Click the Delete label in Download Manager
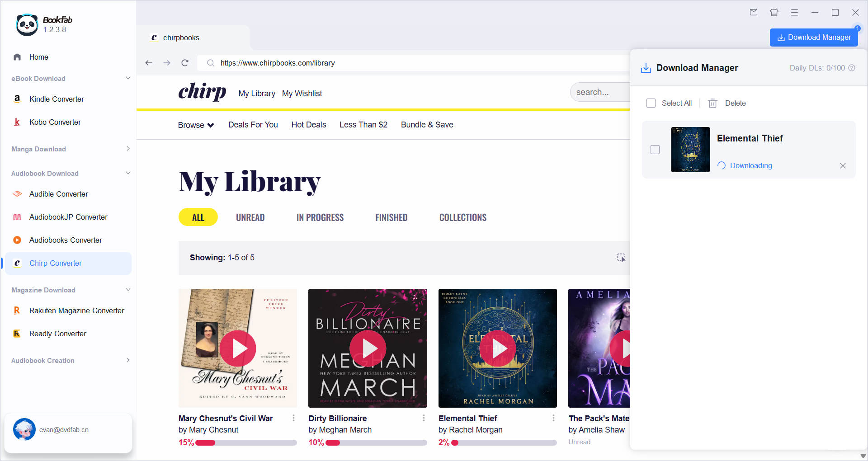This screenshot has width=868, height=461. click(x=735, y=103)
